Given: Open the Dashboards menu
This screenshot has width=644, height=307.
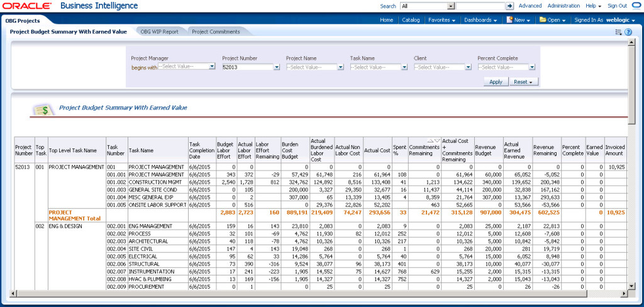Looking at the screenshot, I should pos(480,20).
